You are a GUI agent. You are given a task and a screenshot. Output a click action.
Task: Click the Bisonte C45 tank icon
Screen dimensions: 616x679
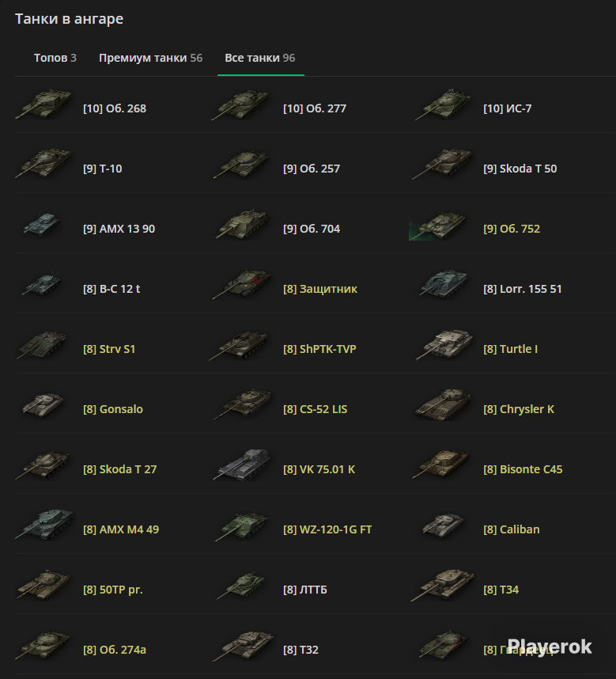pyautogui.click(x=440, y=465)
